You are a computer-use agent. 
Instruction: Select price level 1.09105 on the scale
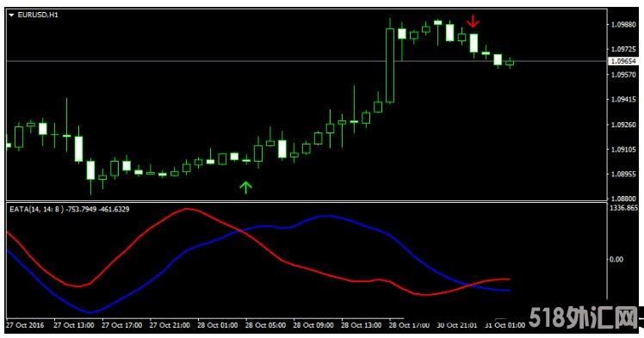(x=623, y=150)
